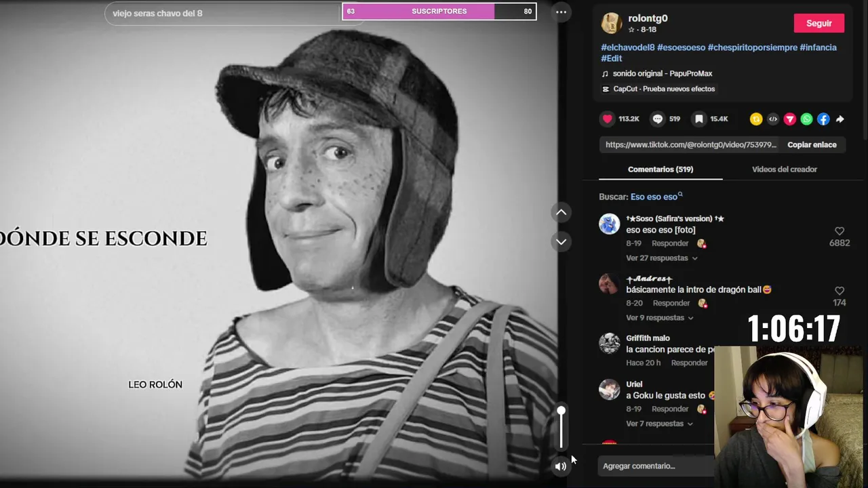This screenshot has height=488, width=868.
Task: Mute the video with the speaker icon
Action: (x=561, y=466)
